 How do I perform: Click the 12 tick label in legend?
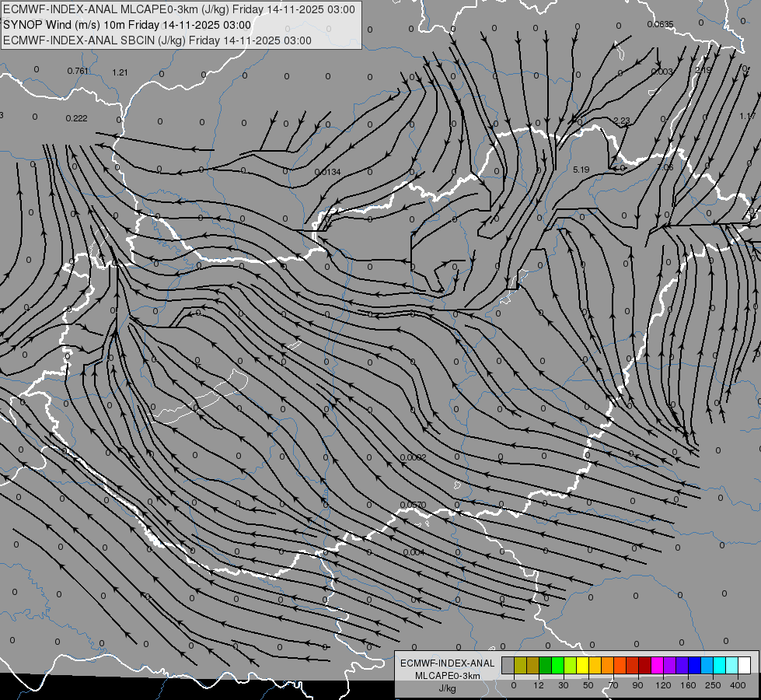click(x=539, y=685)
